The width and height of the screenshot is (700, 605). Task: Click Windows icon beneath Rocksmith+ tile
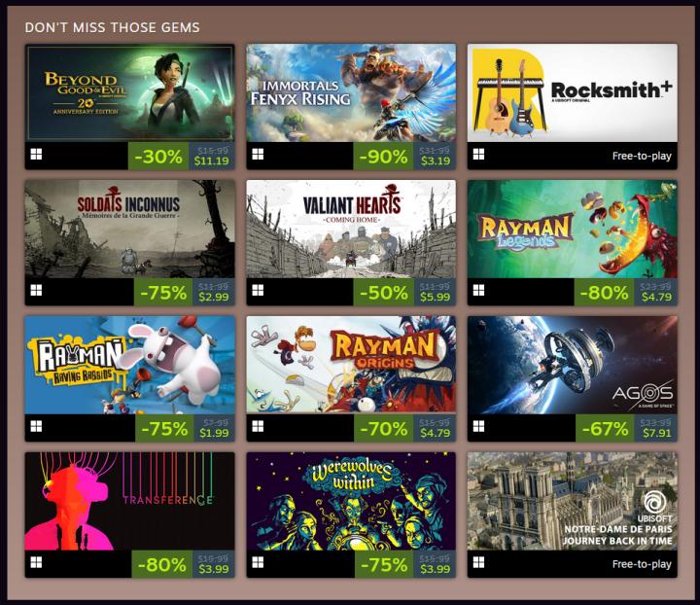click(478, 155)
